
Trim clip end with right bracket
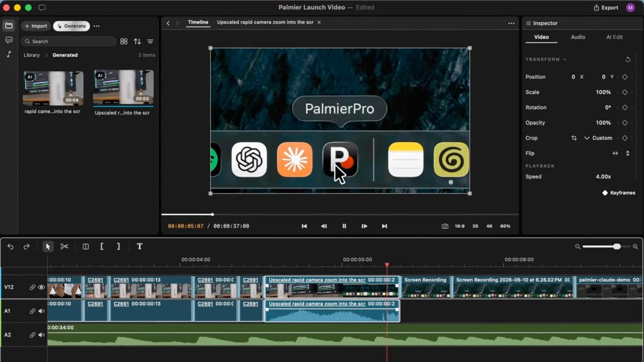click(118, 246)
